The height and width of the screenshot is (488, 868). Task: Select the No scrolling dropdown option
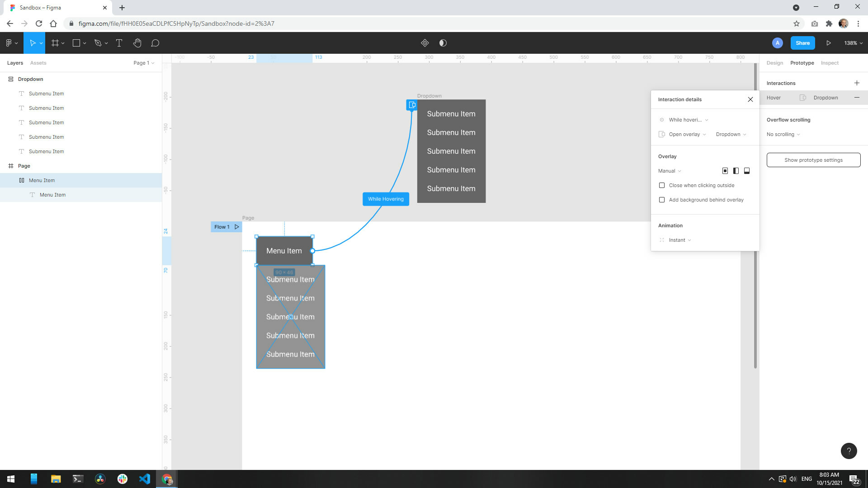(783, 134)
